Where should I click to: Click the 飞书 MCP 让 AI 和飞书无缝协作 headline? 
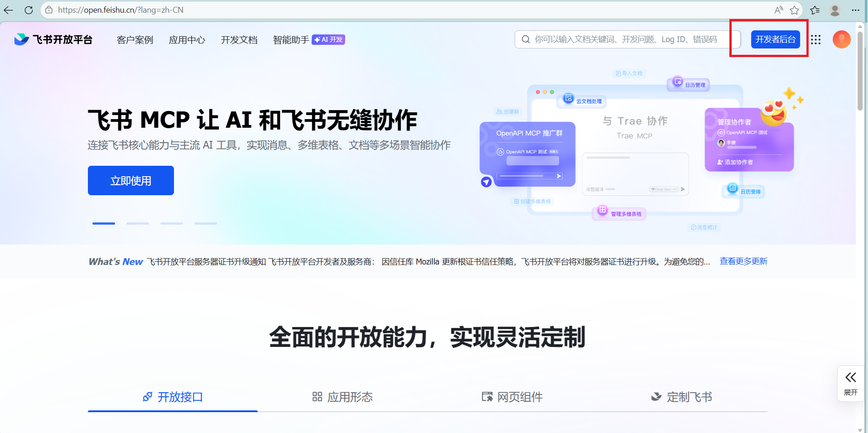pyautogui.click(x=252, y=120)
